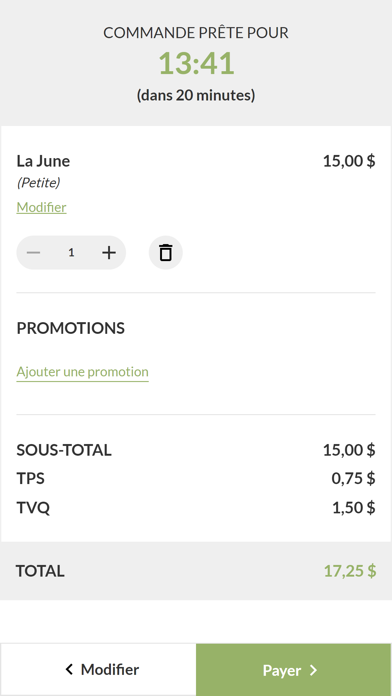Image resolution: width=392 pixels, height=696 pixels.
Task: Click the La June item price 15,00 $
Action: 349,161
